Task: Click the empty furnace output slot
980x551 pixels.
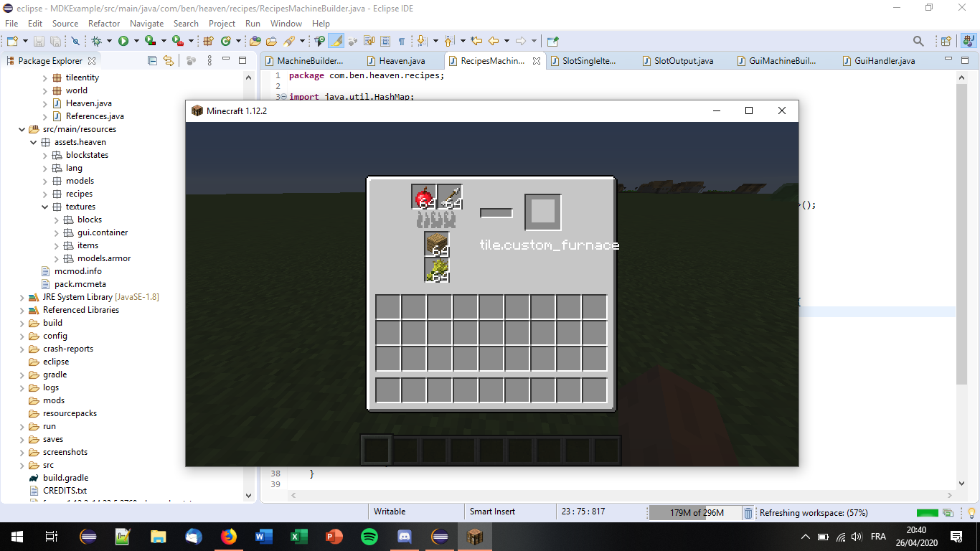Action: point(542,212)
